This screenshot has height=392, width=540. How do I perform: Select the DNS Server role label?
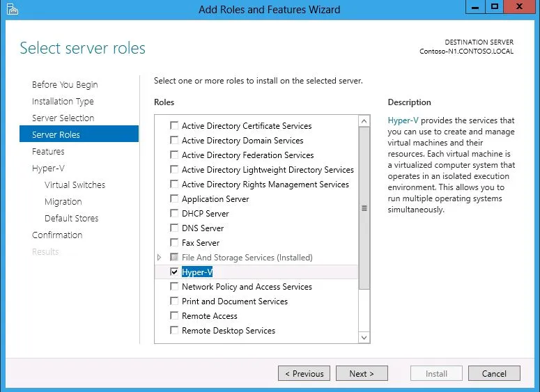(x=203, y=228)
